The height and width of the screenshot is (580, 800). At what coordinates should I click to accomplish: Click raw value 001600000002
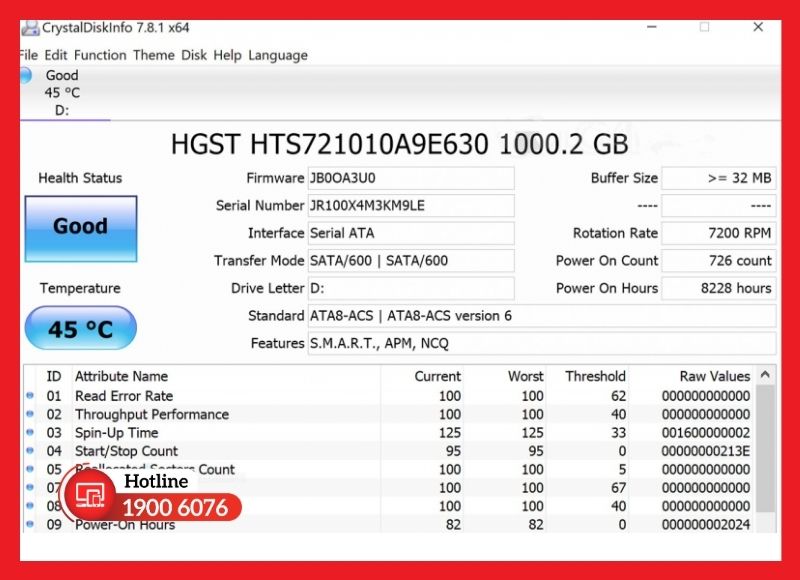click(706, 433)
